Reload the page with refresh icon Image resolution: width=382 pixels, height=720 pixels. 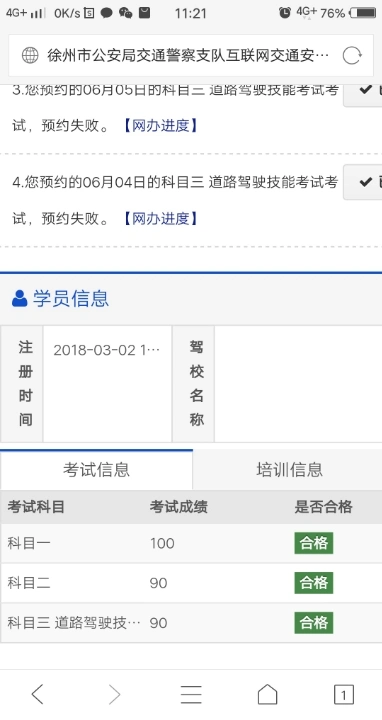point(352,56)
